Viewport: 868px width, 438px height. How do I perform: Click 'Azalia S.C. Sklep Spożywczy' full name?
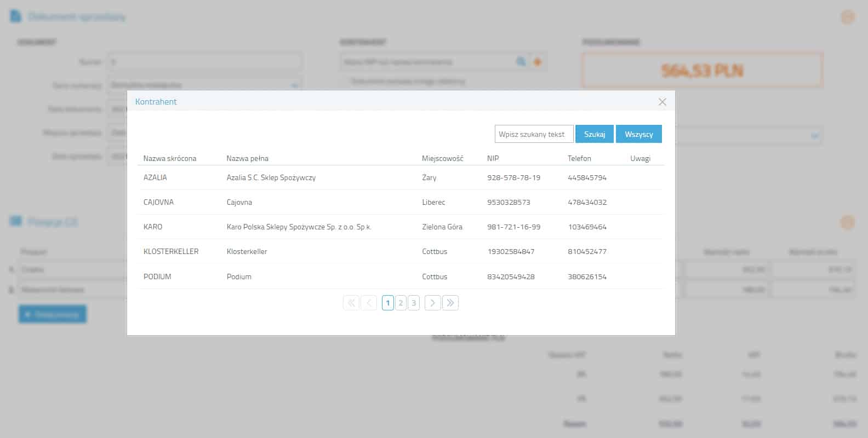point(271,177)
